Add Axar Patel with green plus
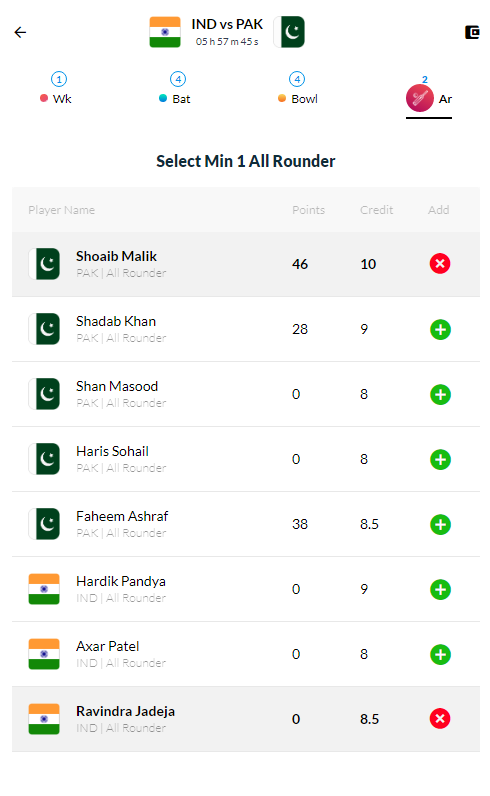The width and height of the screenshot is (490, 796). 440,654
